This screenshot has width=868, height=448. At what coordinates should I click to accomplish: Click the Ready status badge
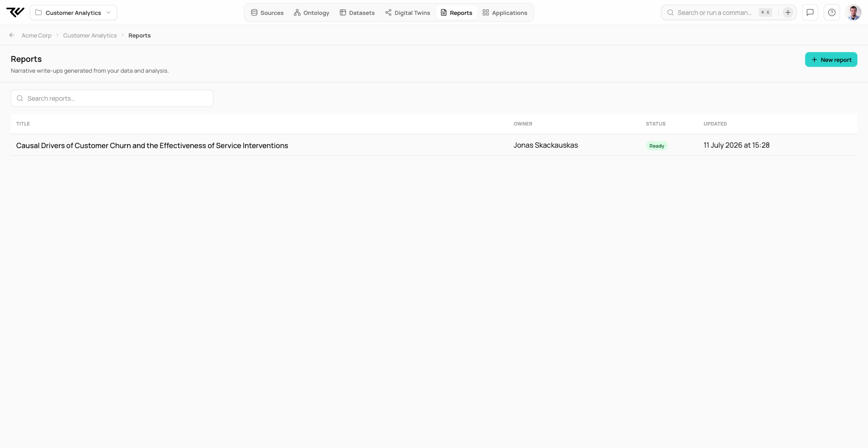tap(657, 146)
